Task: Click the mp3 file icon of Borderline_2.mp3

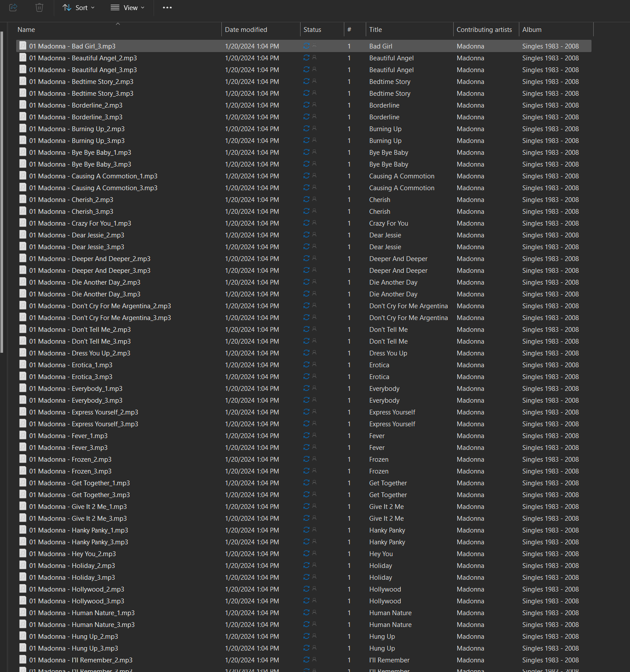Action: pyautogui.click(x=23, y=105)
